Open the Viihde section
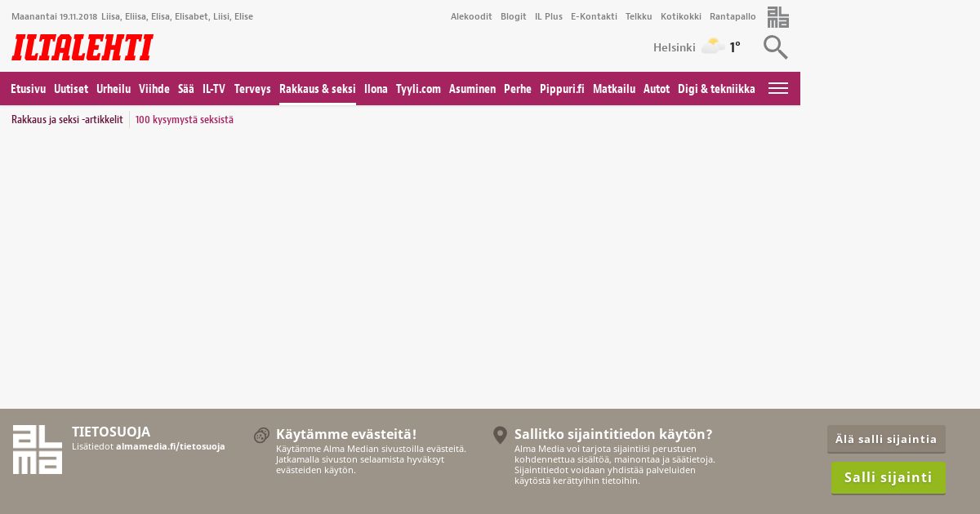Image resolution: width=980 pixels, height=514 pixels. click(154, 89)
